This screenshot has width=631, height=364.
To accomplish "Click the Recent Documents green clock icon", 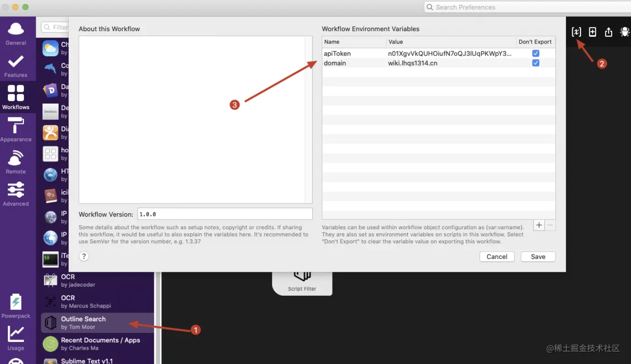I will point(50,344).
